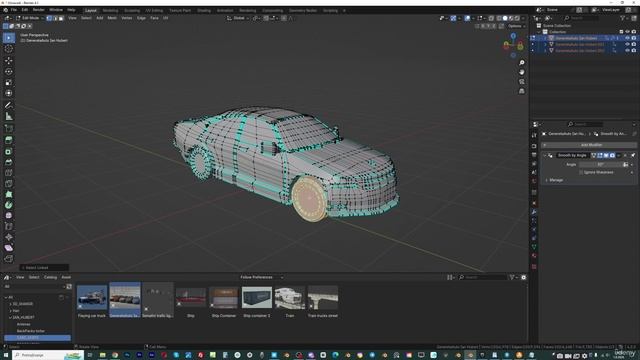Select the Inset Faces tool
The height and width of the screenshot is (360, 640).
9,151
